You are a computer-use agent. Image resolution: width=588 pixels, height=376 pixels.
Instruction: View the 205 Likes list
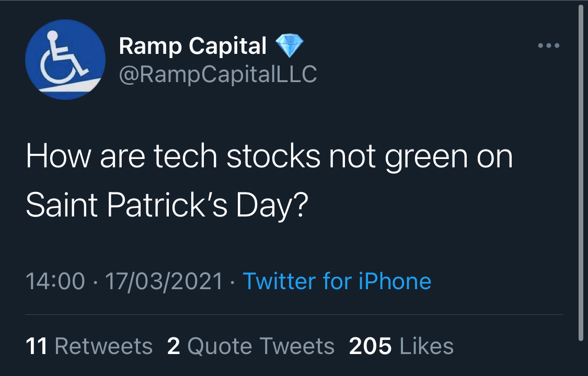[x=401, y=346]
